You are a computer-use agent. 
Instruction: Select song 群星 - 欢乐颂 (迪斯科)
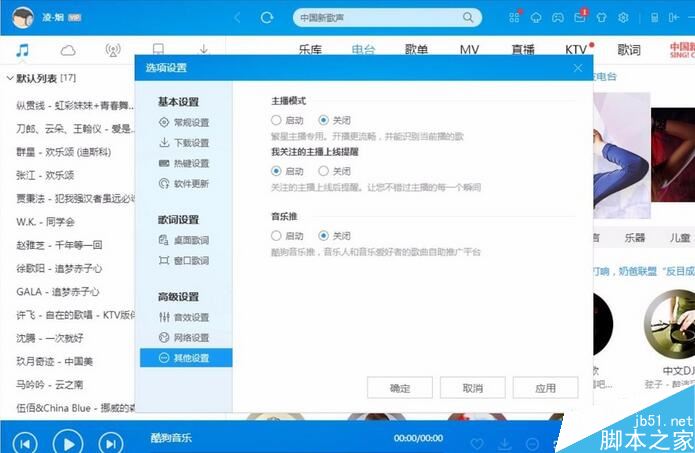coord(63,152)
